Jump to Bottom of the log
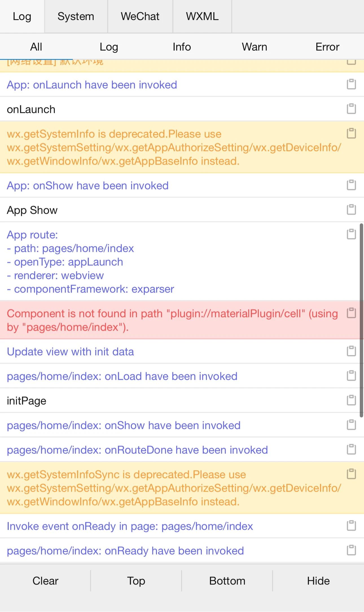 point(227,581)
